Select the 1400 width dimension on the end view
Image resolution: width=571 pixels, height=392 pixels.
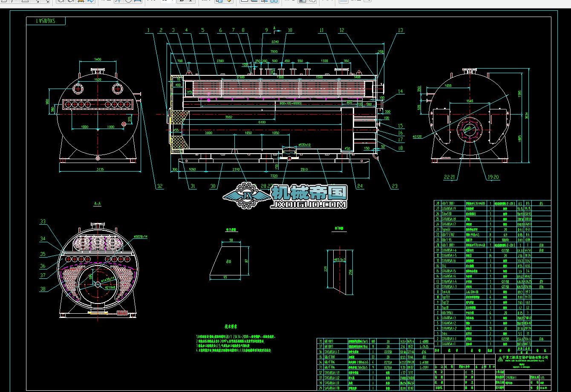pos(98,60)
